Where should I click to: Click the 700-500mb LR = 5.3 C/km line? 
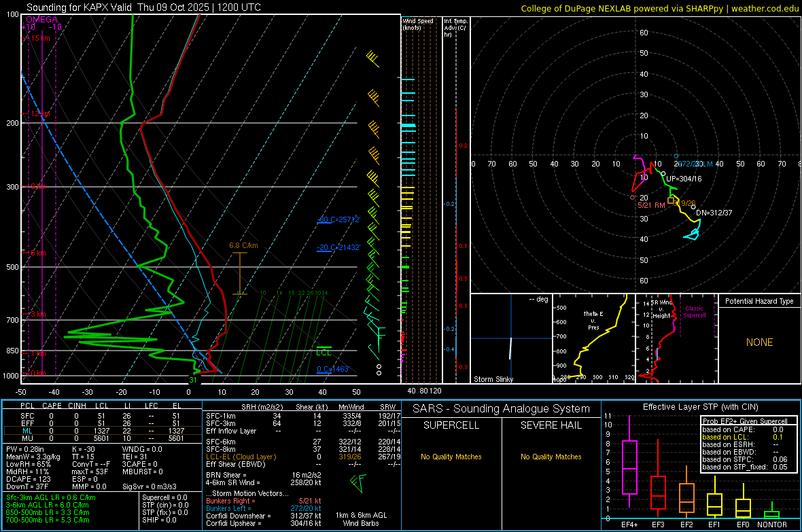coord(48,520)
